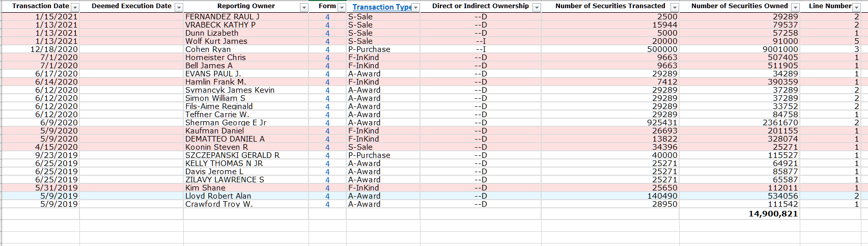
Task: Select the total cell 14,900,821
Action: [x=739, y=214]
